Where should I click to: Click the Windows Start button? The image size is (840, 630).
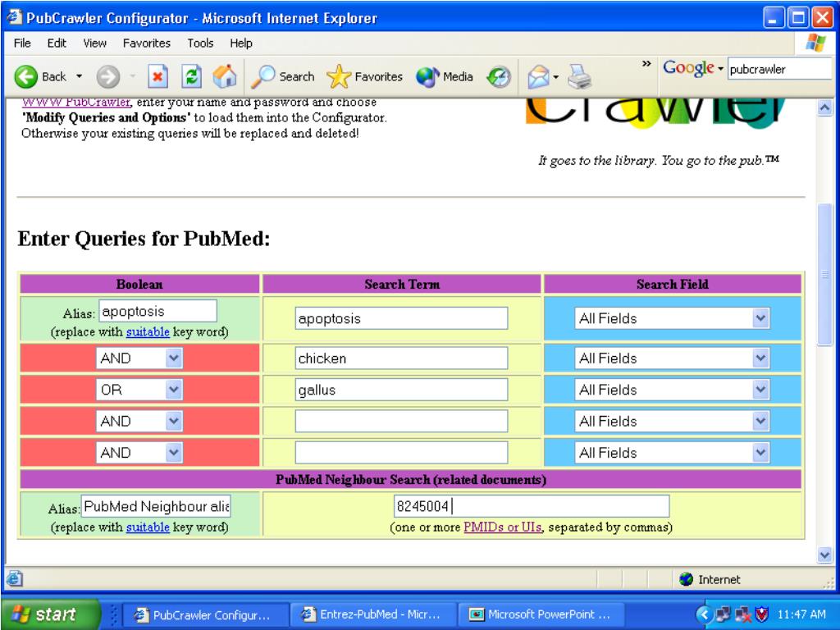coord(52,614)
